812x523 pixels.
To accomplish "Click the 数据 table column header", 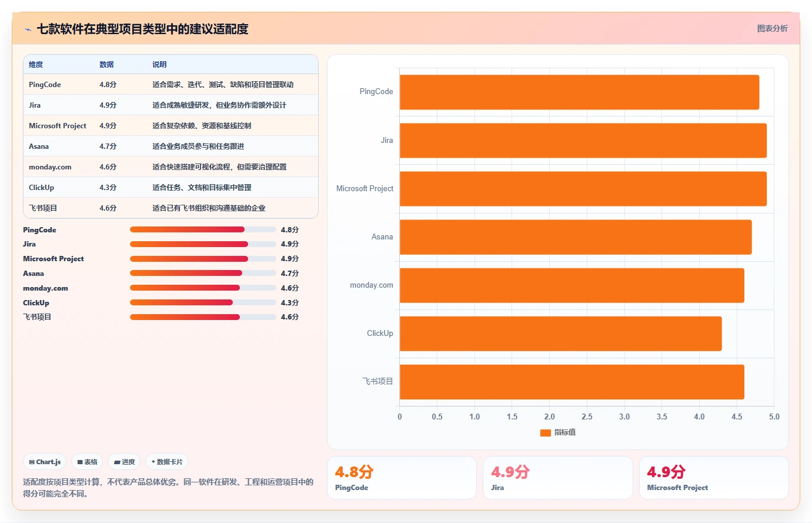I will (106, 65).
